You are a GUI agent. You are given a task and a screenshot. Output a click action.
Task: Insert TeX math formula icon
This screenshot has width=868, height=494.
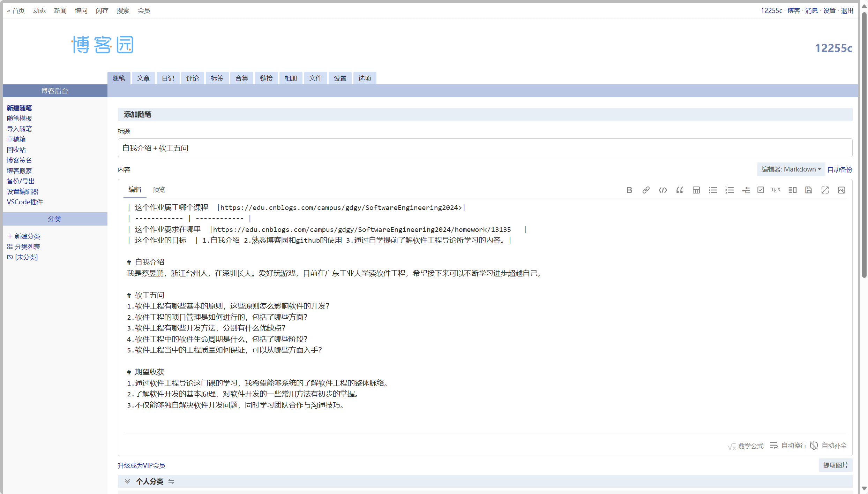coord(776,190)
